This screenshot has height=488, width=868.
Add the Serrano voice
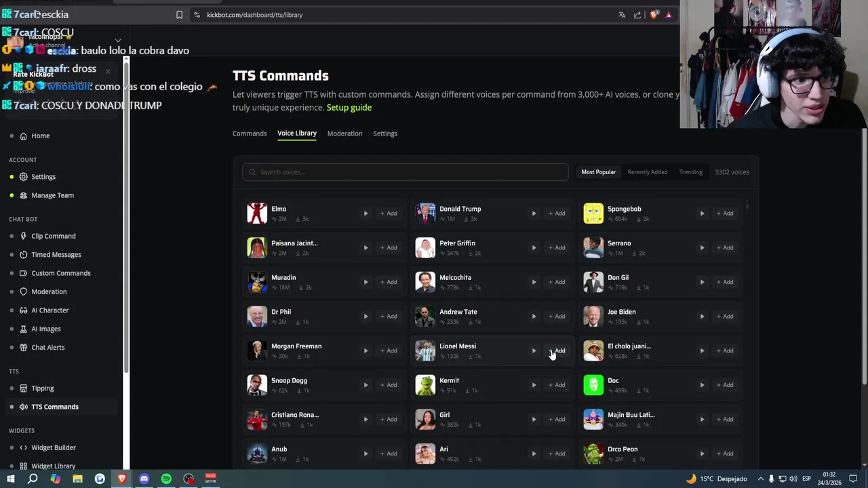pos(725,247)
